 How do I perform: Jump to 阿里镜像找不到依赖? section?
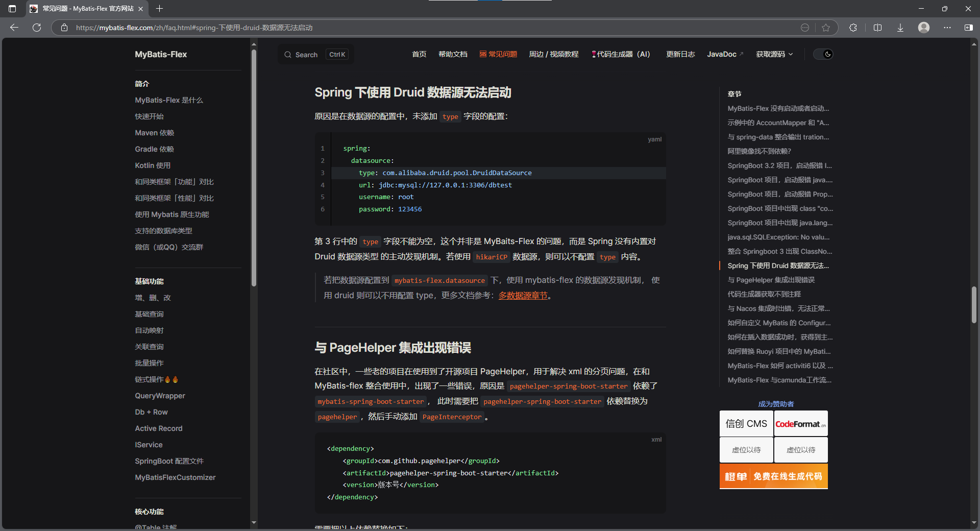coord(759,151)
